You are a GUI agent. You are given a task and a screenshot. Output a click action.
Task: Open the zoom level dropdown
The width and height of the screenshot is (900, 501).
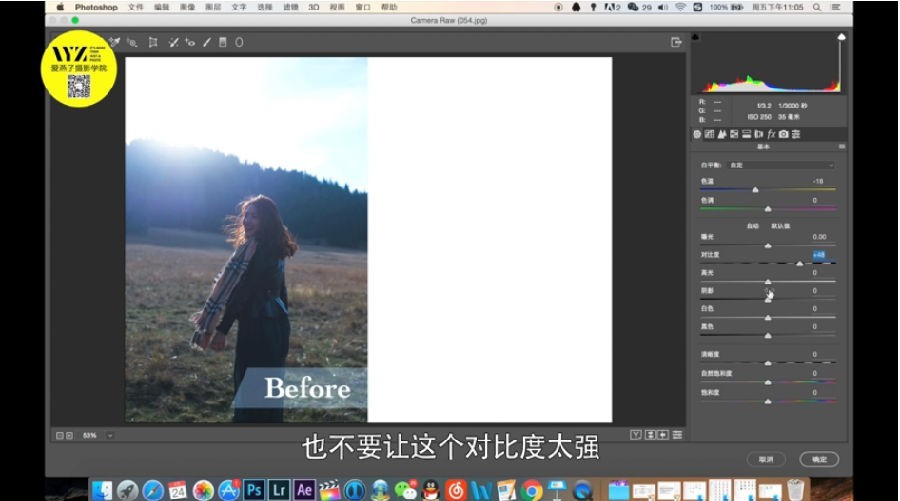click(x=110, y=436)
